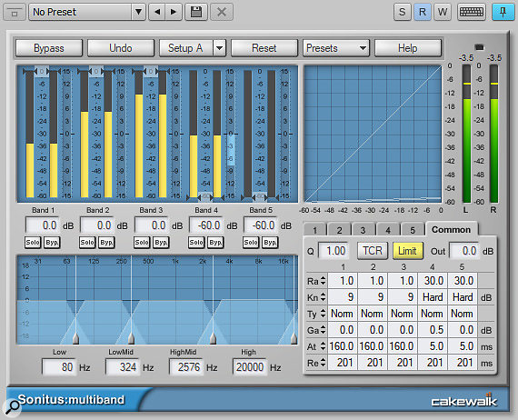
Task: Click the band 4 knee value Hard
Action: click(433, 297)
